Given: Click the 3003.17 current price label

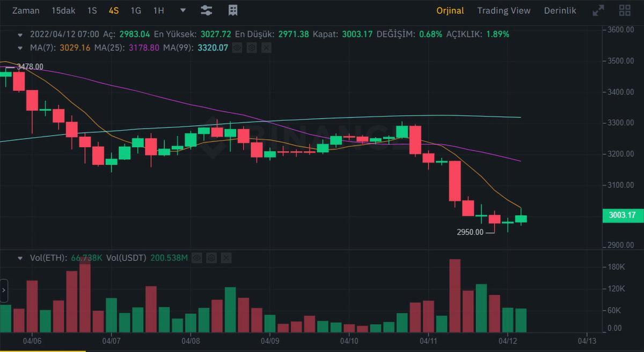Looking at the screenshot, I should coord(622,215).
